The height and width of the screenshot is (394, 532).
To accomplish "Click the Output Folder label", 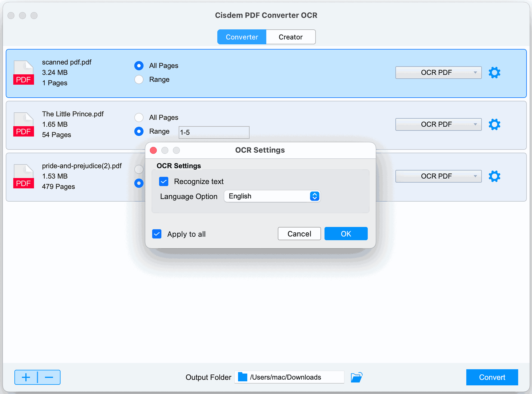I will [208, 377].
